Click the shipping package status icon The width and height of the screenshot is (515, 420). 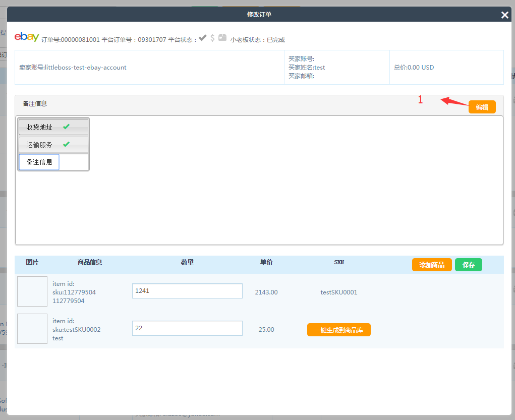(222, 38)
